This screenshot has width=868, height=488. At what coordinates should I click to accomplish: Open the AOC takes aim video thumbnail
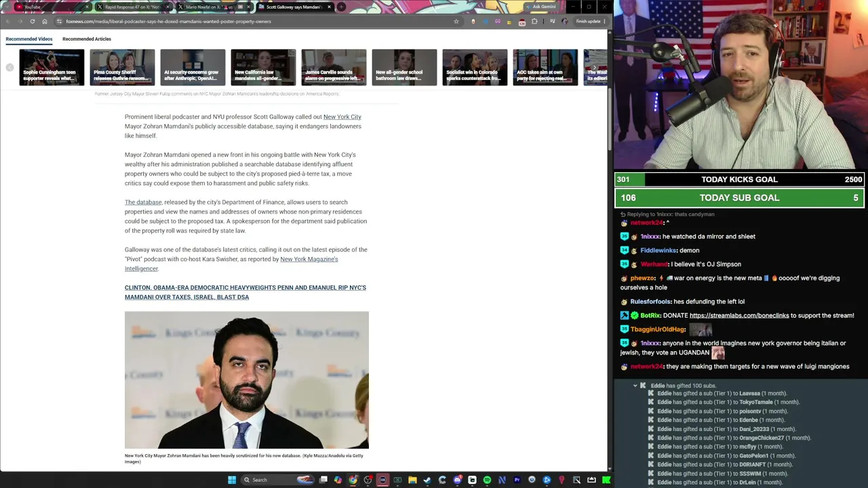click(545, 67)
